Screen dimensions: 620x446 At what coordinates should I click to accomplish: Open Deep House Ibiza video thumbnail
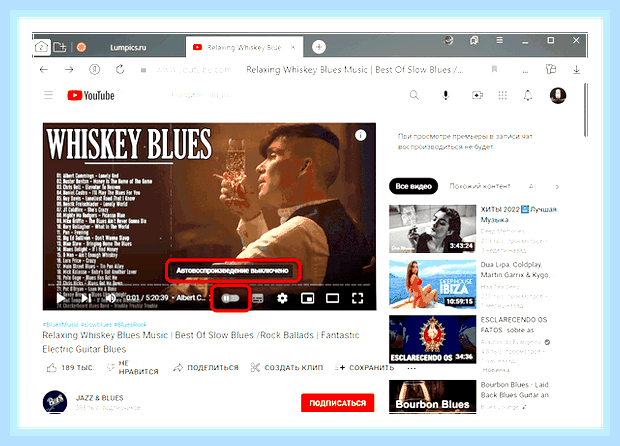tap(433, 284)
